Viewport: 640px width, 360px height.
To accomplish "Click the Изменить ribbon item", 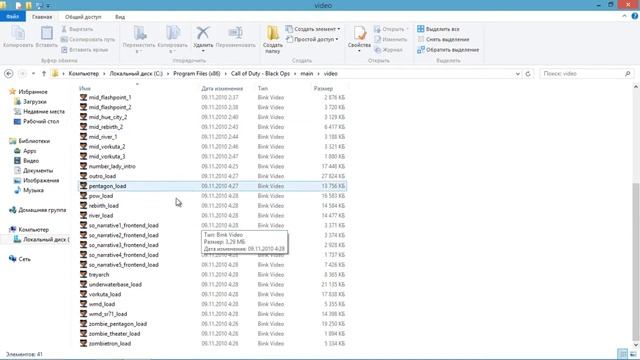I will [x=391, y=39].
